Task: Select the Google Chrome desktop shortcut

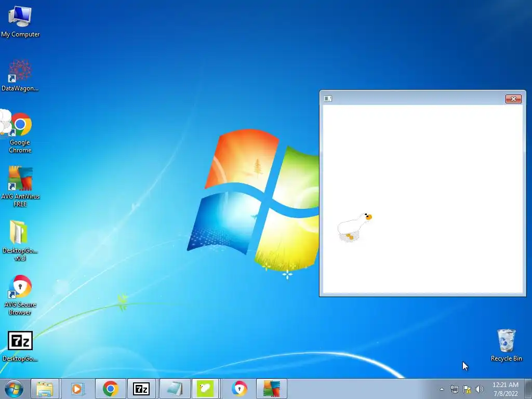Action: pos(20,132)
